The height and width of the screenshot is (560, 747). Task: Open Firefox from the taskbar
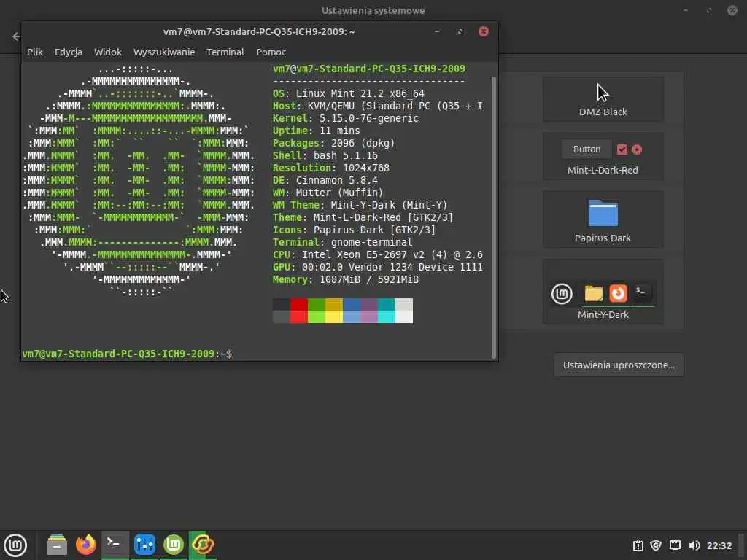click(x=86, y=544)
